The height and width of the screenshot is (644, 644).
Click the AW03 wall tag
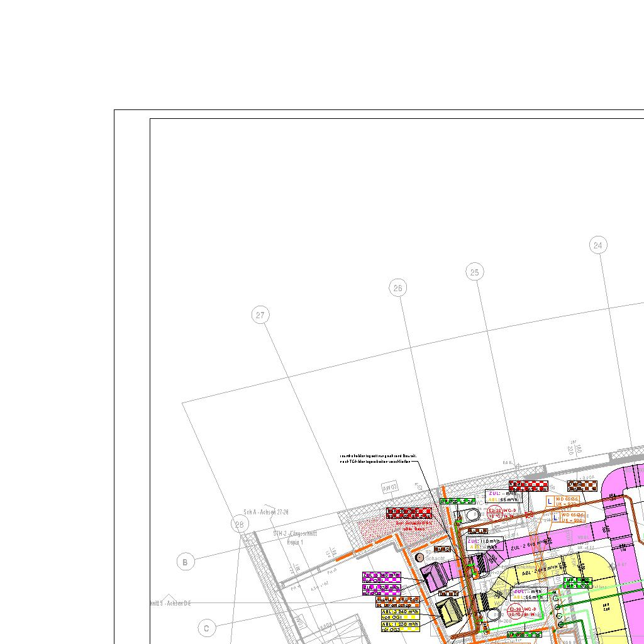pyautogui.click(x=390, y=488)
